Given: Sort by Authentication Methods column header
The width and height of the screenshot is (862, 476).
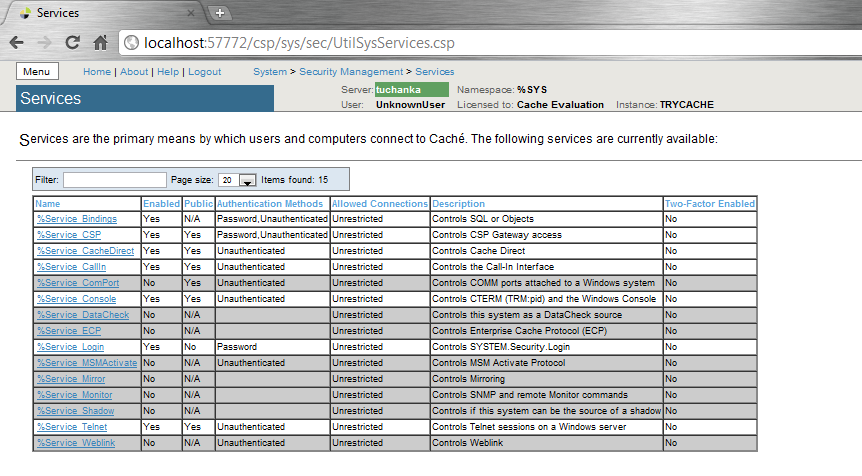Looking at the screenshot, I should click(270, 204).
